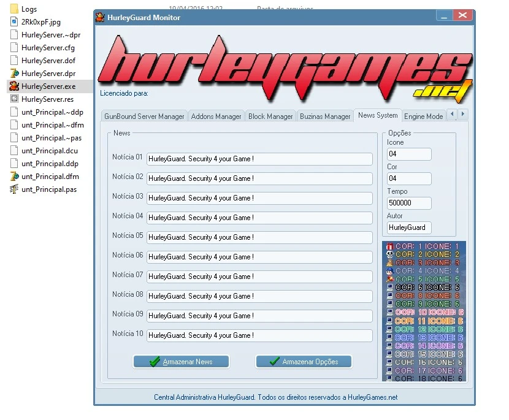Viewport: 509px width, 420px height.
Task: Click the HurleyServer.res resource file icon
Action: 14,99
